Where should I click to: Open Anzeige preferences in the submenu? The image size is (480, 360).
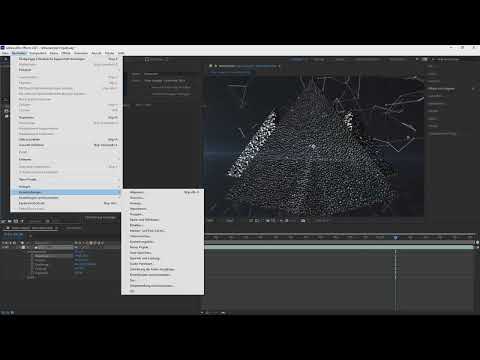coord(163,203)
